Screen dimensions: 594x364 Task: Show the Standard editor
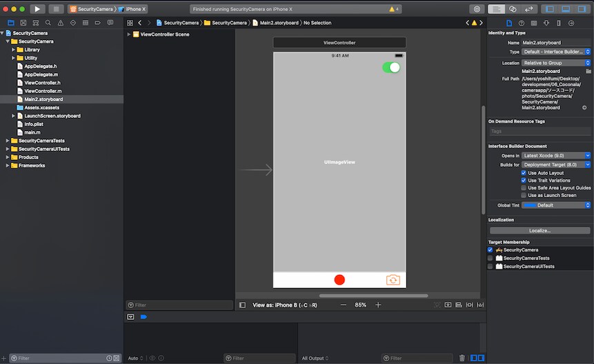(x=496, y=9)
